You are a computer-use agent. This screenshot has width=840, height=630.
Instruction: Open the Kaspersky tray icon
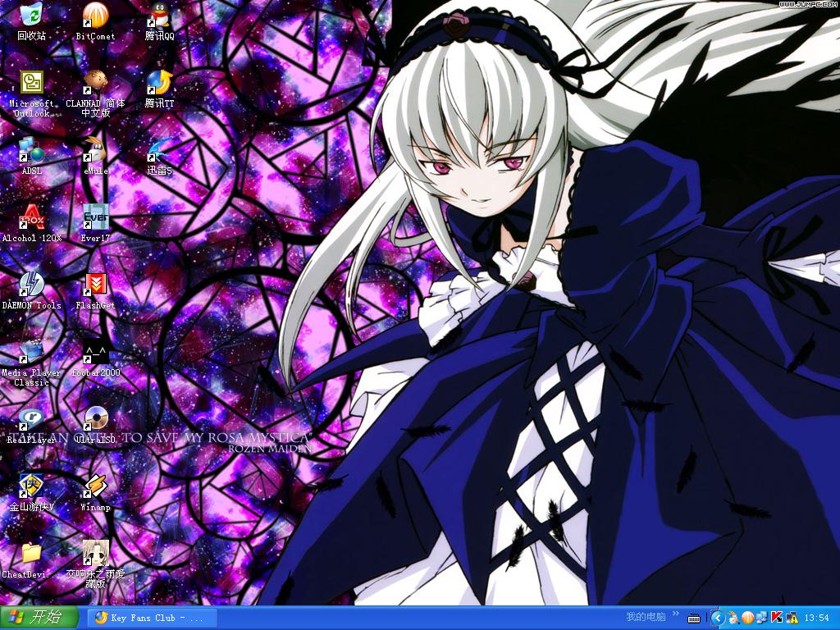click(776, 619)
